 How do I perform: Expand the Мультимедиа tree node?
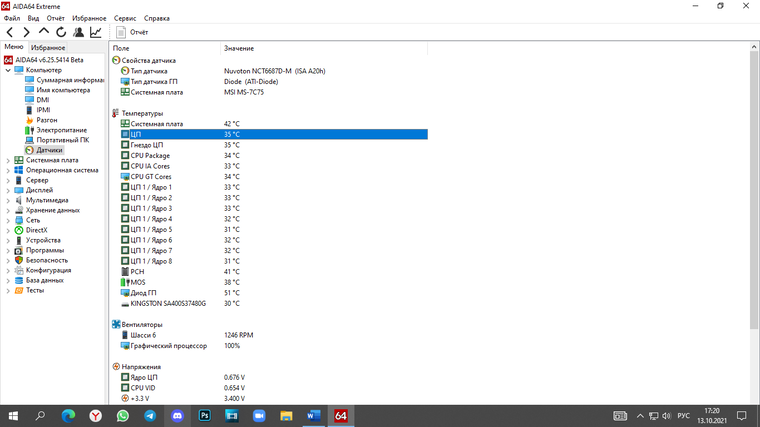click(x=8, y=200)
